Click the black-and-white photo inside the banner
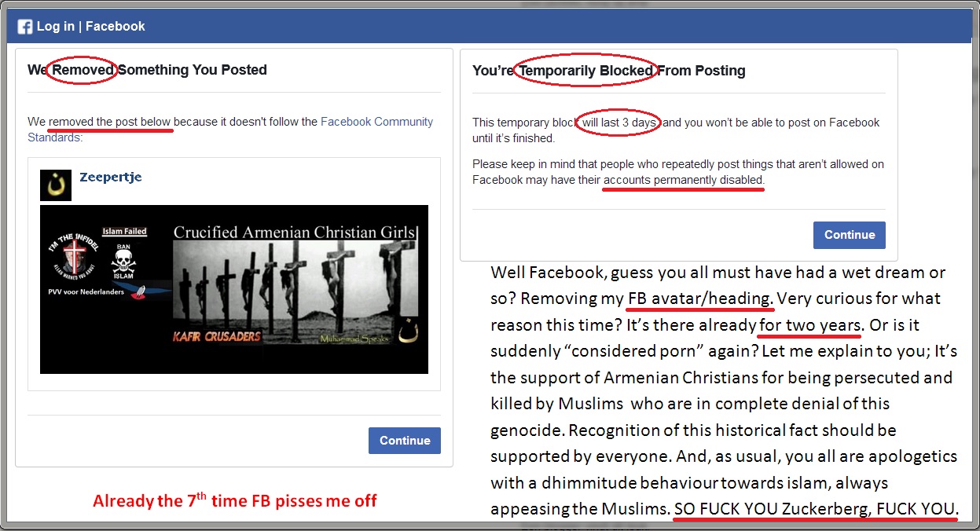 pyautogui.click(x=295, y=286)
